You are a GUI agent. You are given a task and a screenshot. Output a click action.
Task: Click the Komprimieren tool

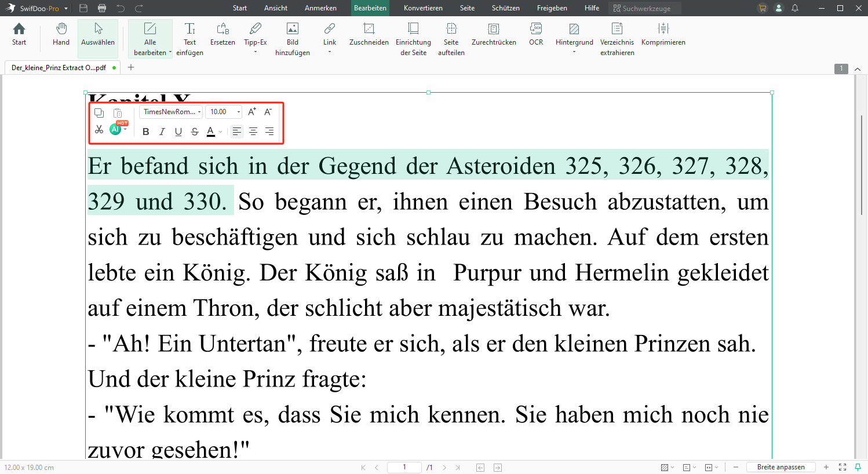[x=663, y=34]
